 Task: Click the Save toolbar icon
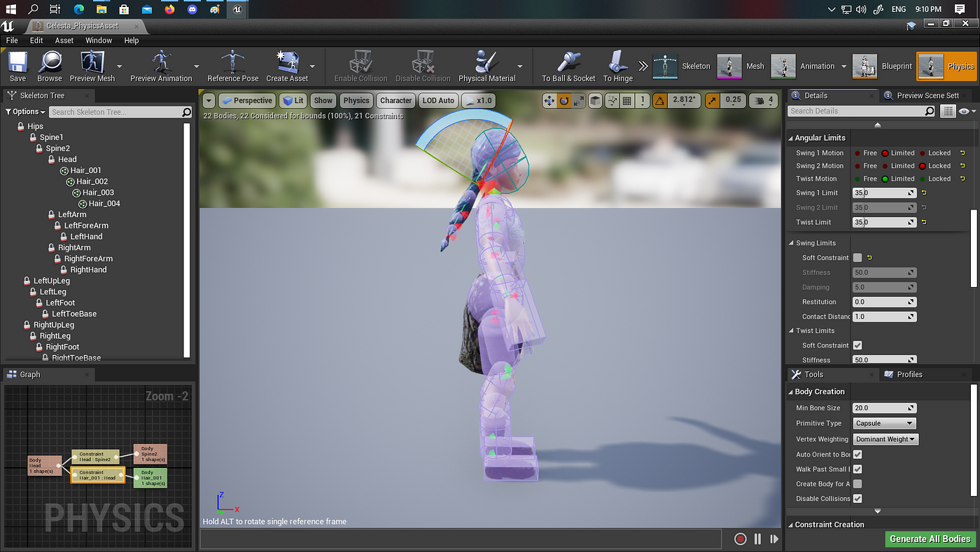pos(17,67)
